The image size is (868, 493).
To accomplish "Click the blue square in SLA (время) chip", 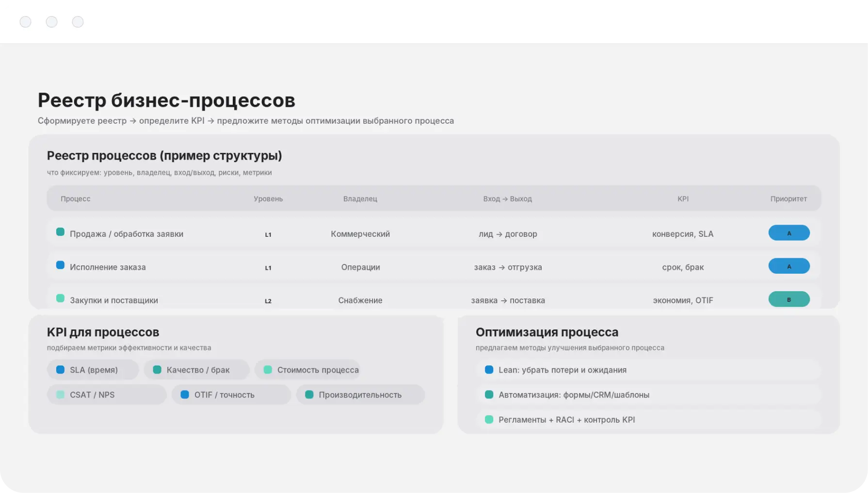I will pos(60,370).
